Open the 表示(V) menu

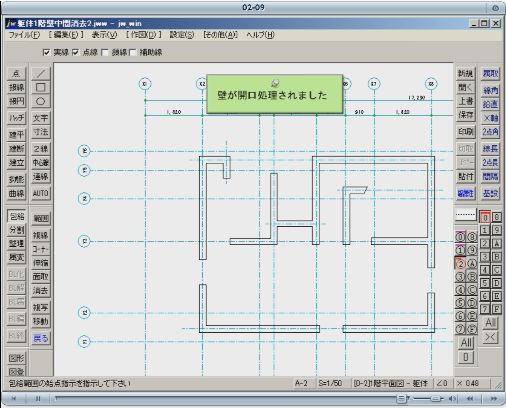point(104,35)
